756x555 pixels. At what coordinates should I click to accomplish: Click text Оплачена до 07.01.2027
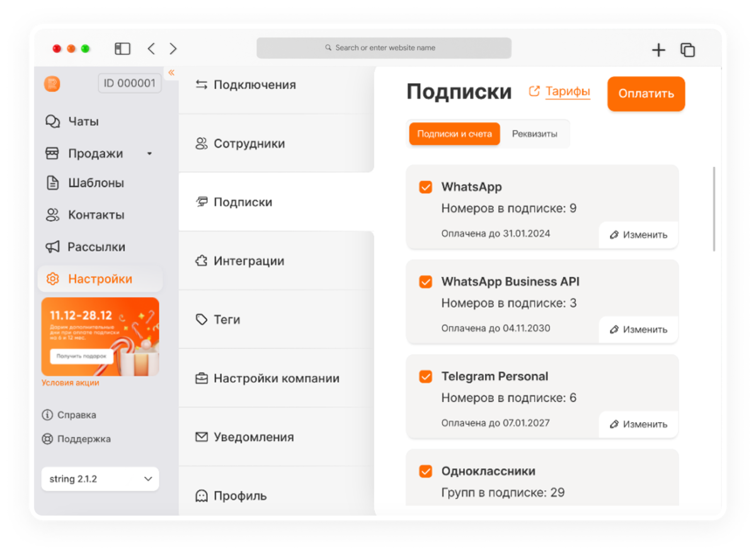tap(495, 423)
